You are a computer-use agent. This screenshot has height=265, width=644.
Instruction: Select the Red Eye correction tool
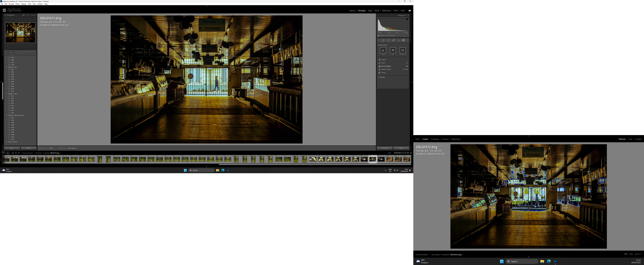coord(399,40)
